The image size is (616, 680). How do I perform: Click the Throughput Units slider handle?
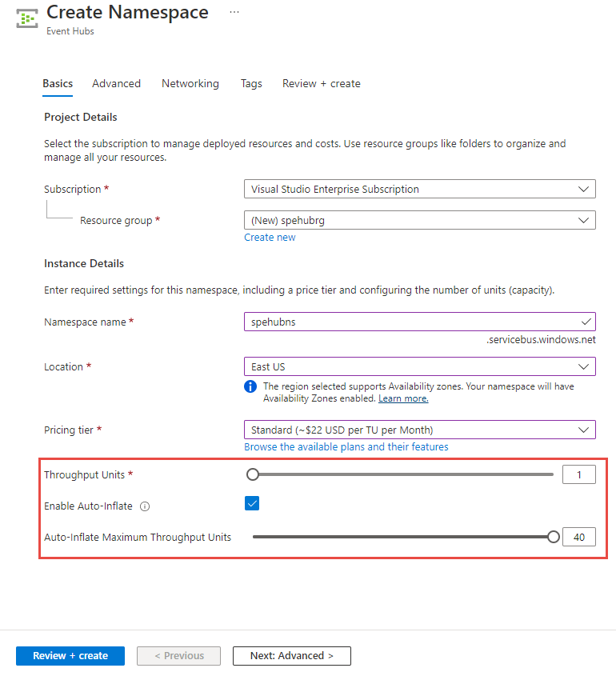click(x=253, y=474)
